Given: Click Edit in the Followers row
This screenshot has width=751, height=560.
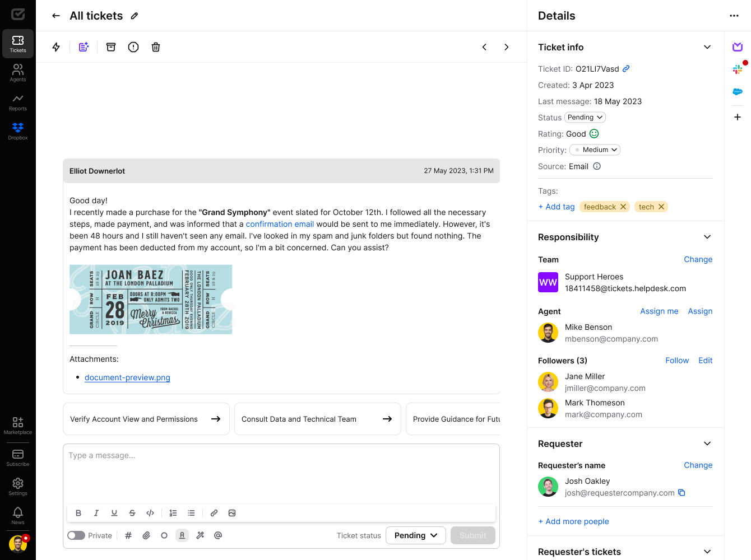Looking at the screenshot, I should (706, 361).
